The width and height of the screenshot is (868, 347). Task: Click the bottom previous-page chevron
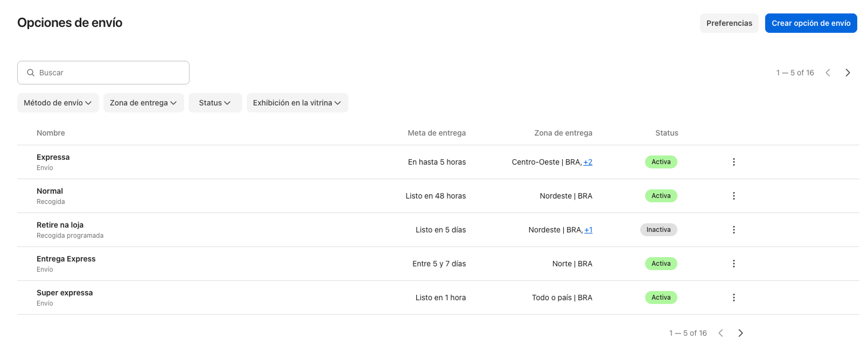point(721,333)
